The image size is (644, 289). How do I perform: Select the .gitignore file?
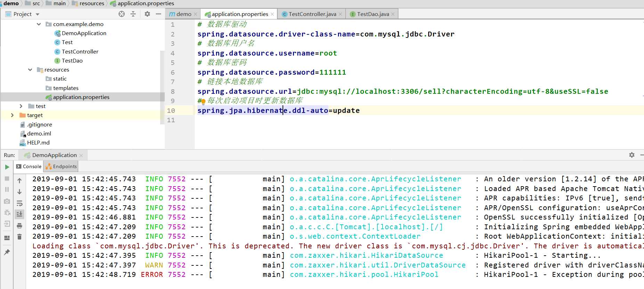(36, 124)
